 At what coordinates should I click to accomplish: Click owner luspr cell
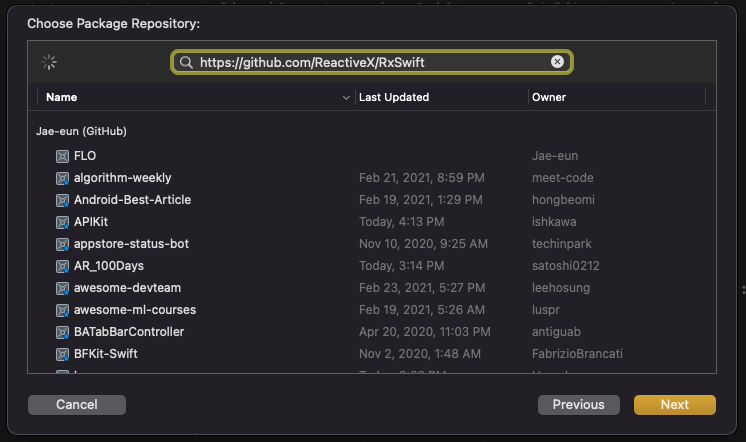coord(546,310)
